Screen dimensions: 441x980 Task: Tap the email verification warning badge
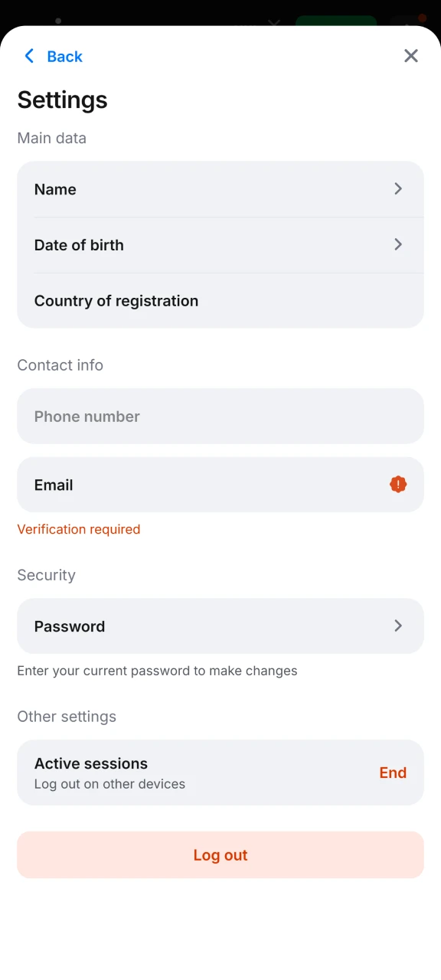click(398, 484)
